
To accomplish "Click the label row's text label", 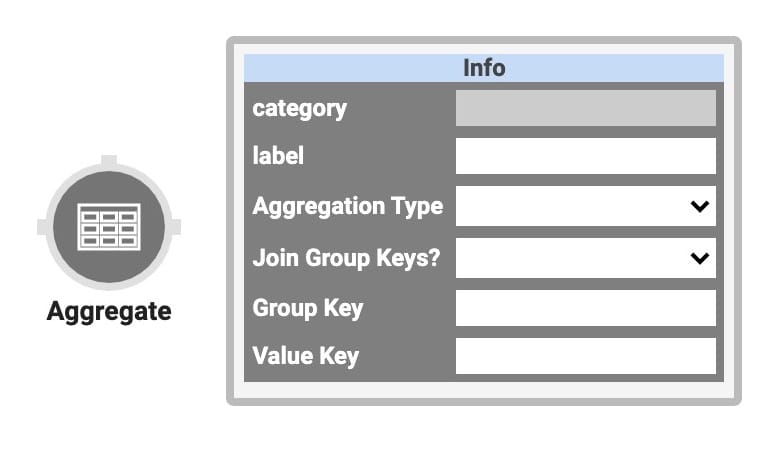I will click(x=278, y=156).
